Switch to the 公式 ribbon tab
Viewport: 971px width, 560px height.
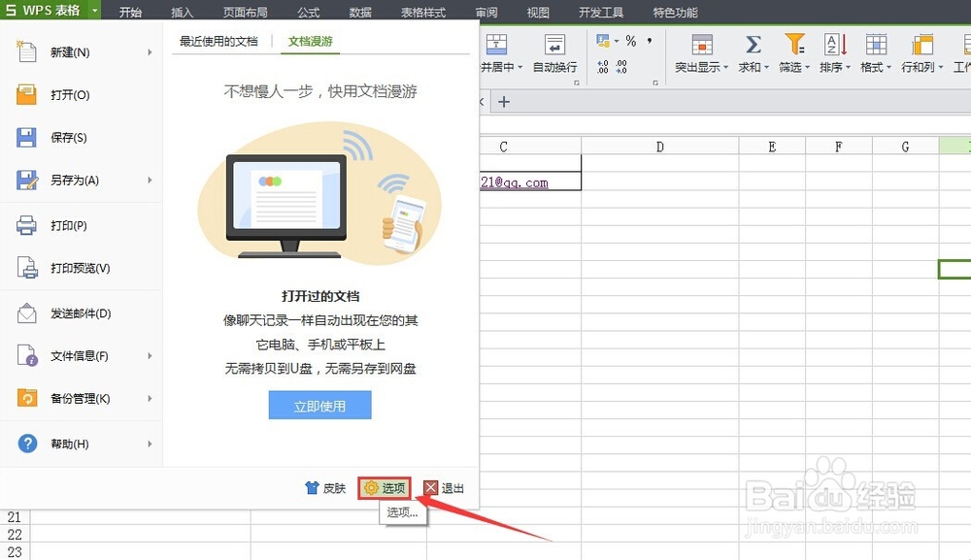(x=309, y=13)
